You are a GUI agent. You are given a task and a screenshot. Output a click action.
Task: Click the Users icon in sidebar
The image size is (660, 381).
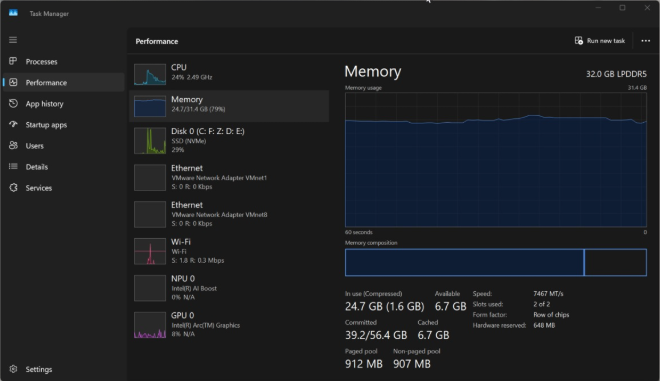tap(13, 145)
